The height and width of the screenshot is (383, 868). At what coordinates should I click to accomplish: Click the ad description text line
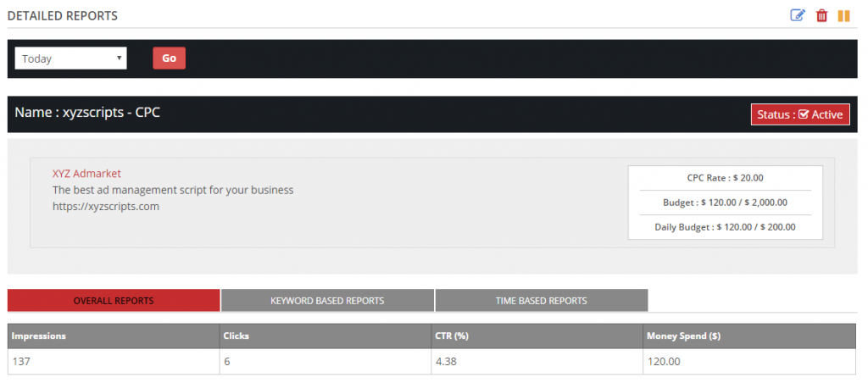point(173,191)
